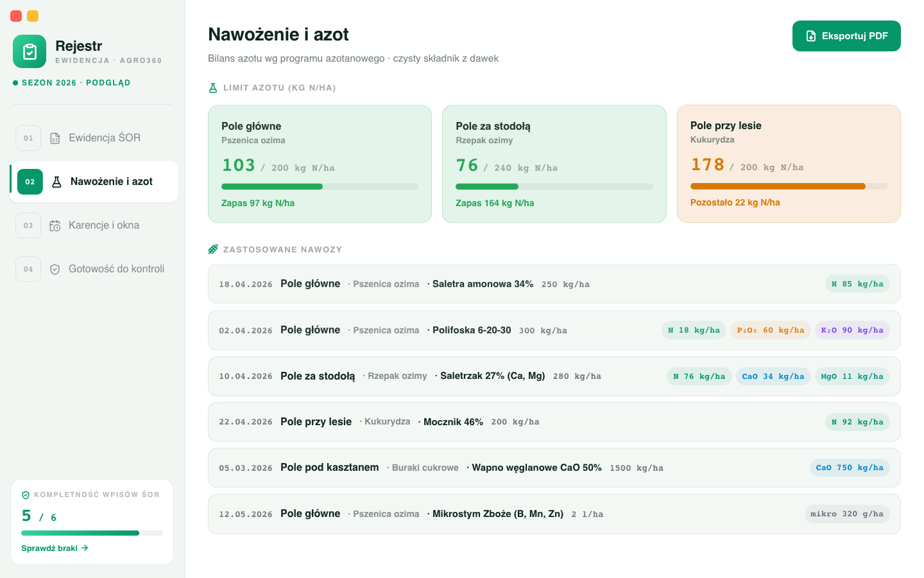Click the Nawożenie i azot flask icon
924x578 pixels.
(56, 182)
